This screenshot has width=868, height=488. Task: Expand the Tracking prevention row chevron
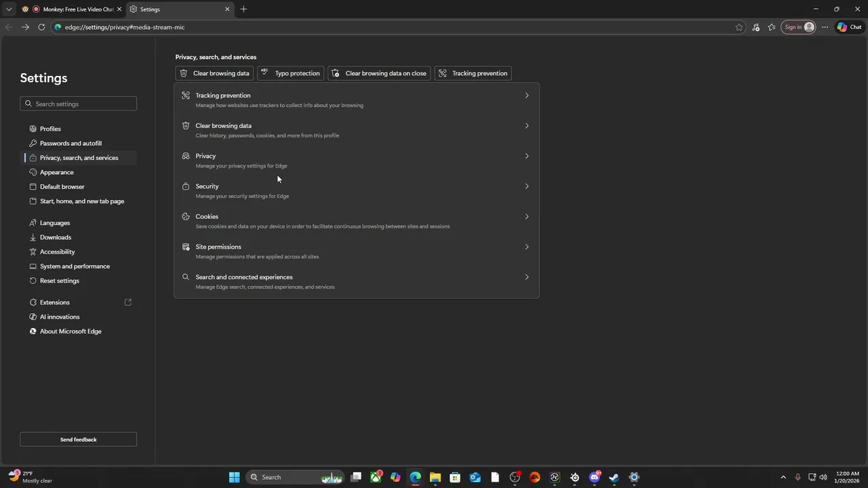coord(526,96)
